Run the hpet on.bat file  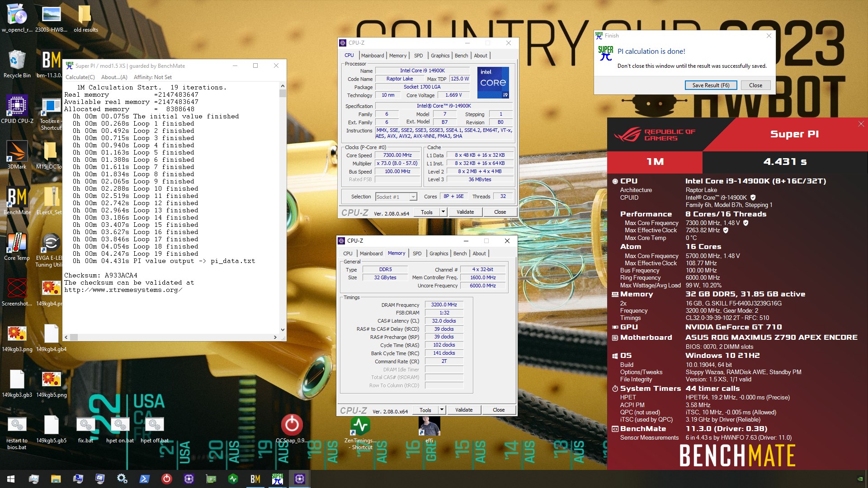pos(120,429)
